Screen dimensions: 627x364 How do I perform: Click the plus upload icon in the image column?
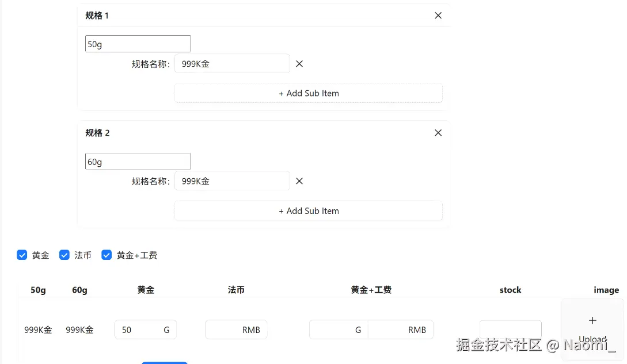point(592,320)
